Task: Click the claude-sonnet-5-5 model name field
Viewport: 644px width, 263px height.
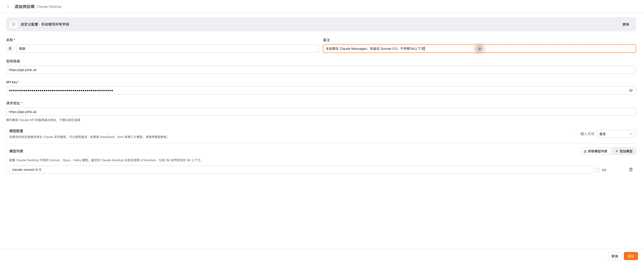Action: [301, 170]
